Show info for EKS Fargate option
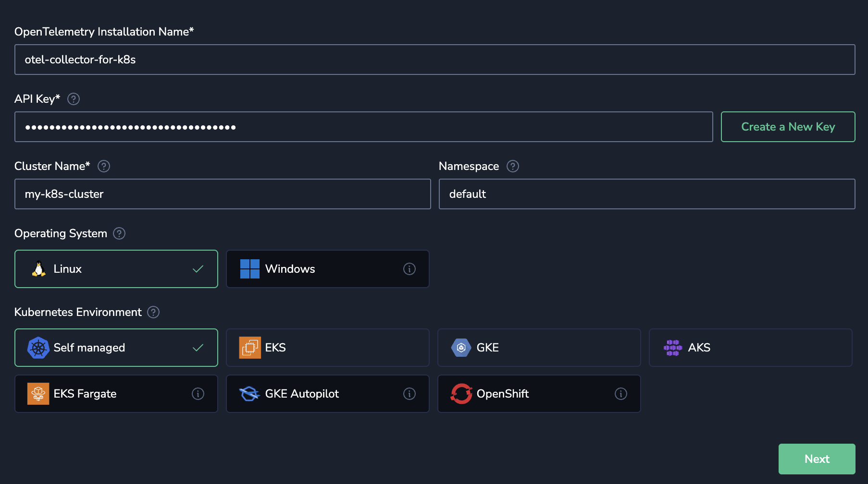Screen dimensions: 868x484 pyautogui.click(x=198, y=394)
